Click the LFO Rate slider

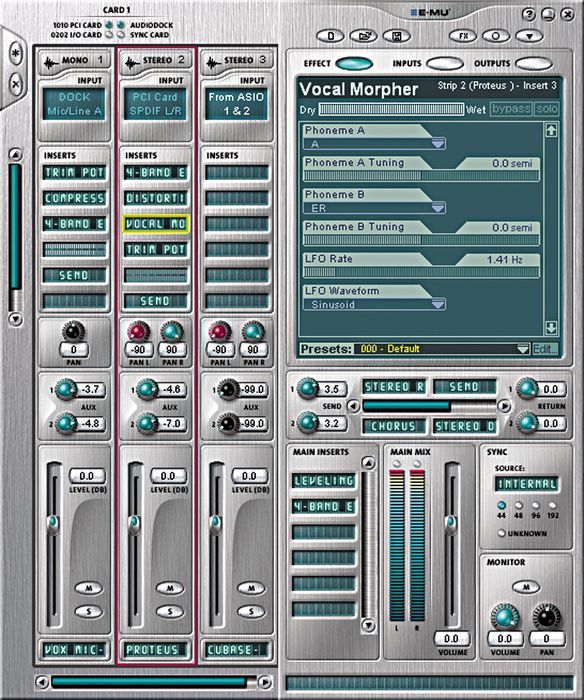(x=421, y=272)
